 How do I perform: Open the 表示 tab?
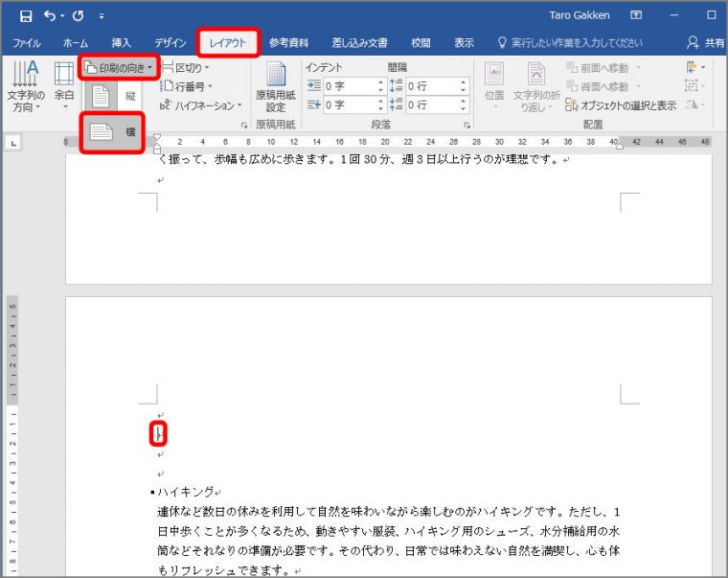point(464,43)
